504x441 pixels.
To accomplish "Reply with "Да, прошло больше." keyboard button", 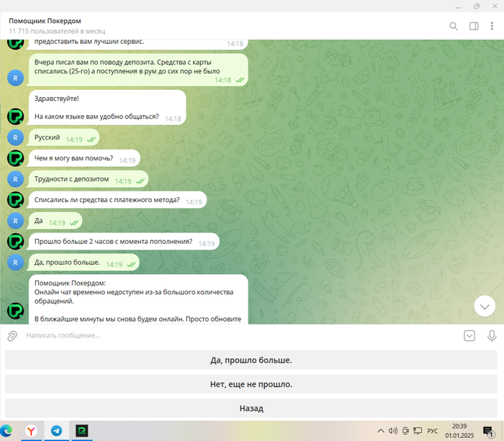I will click(x=251, y=360).
